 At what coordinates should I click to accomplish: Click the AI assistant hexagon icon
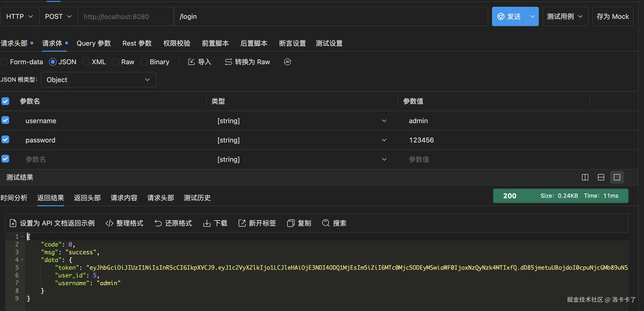(x=287, y=62)
